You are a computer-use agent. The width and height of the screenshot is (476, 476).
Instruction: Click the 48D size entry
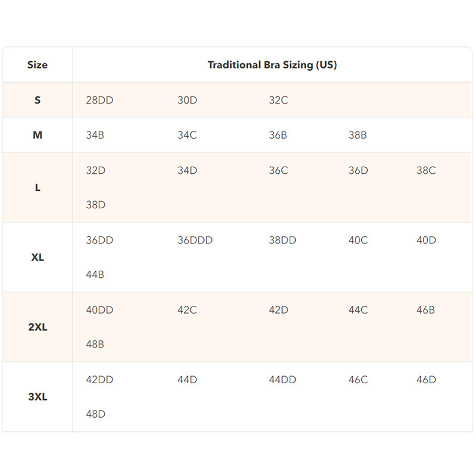[95, 414]
